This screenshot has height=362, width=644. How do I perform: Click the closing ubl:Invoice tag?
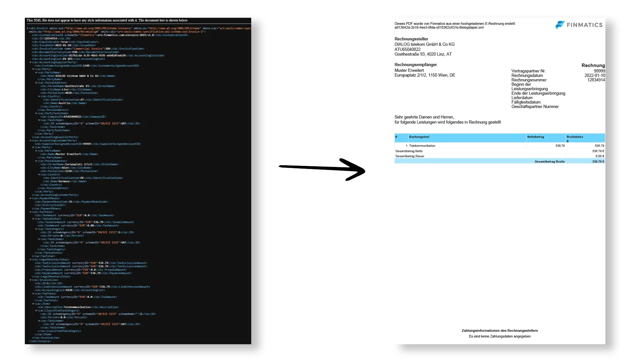tap(40, 341)
